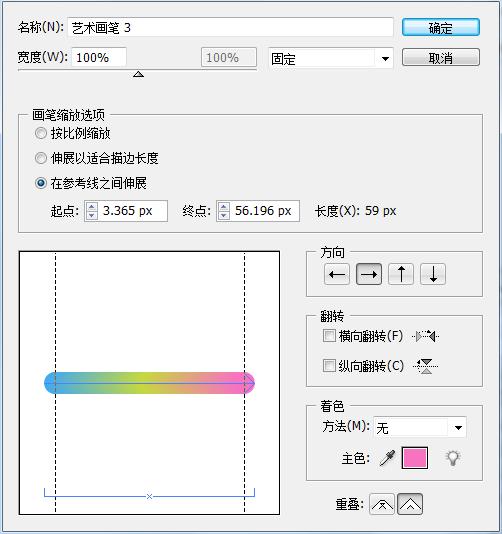Click the 确定 button
502x534 pixels.
click(x=441, y=28)
